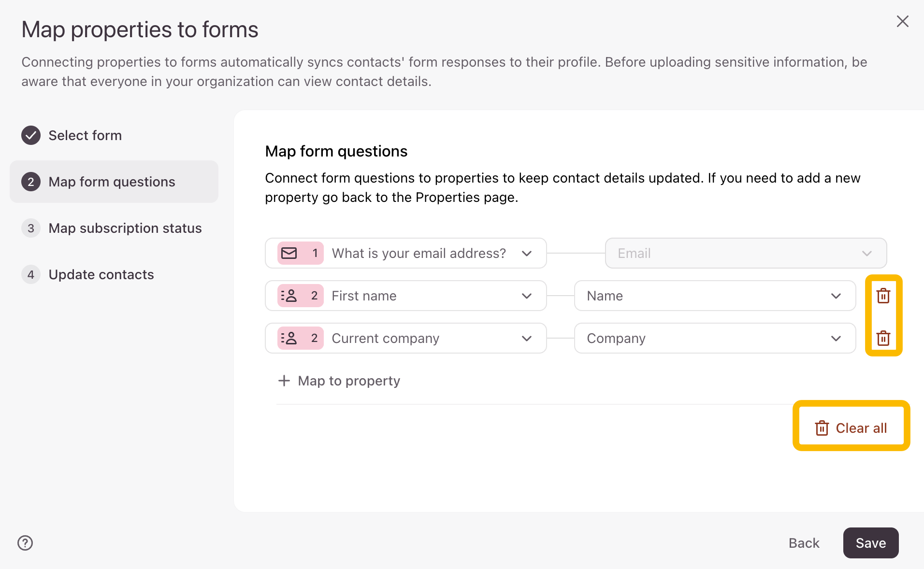Go to Map subscription status step
The image size is (924, 569).
coord(125,228)
